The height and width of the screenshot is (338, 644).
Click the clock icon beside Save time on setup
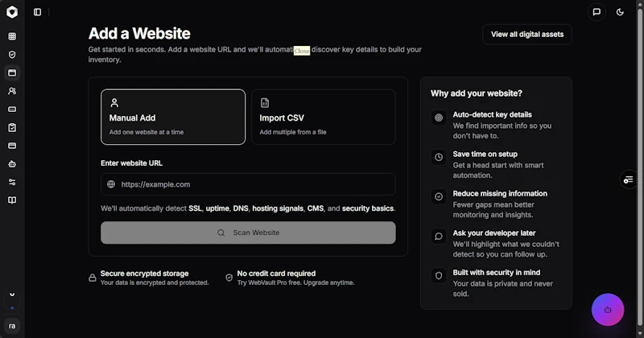click(439, 157)
